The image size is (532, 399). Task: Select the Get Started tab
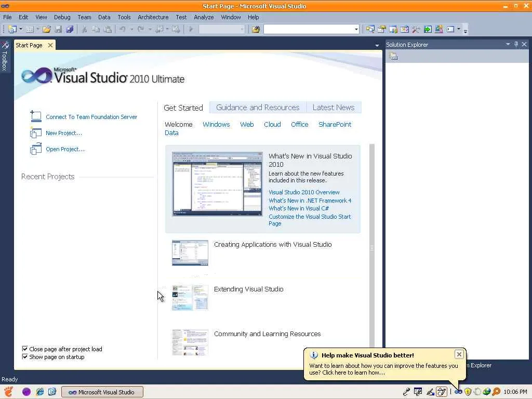183,108
